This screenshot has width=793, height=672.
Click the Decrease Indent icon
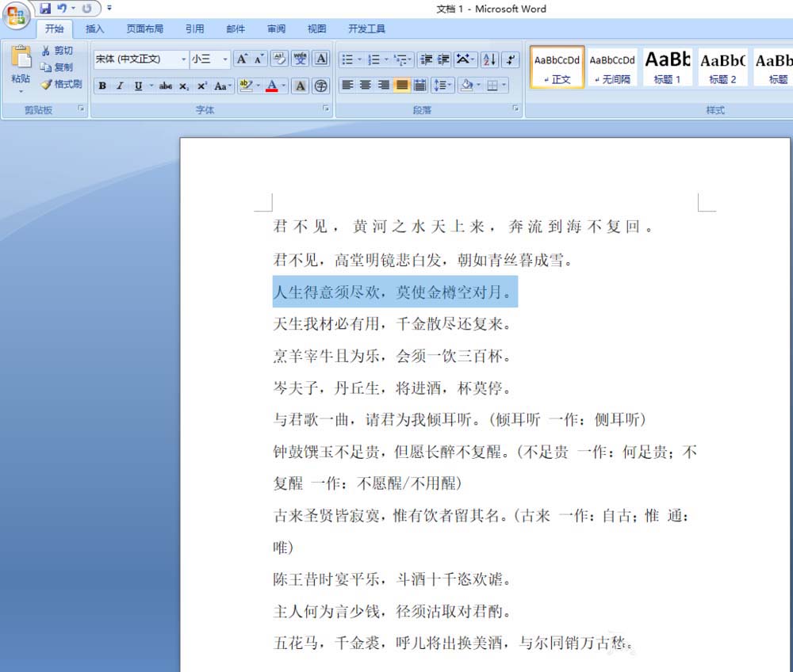(x=427, y=59)
